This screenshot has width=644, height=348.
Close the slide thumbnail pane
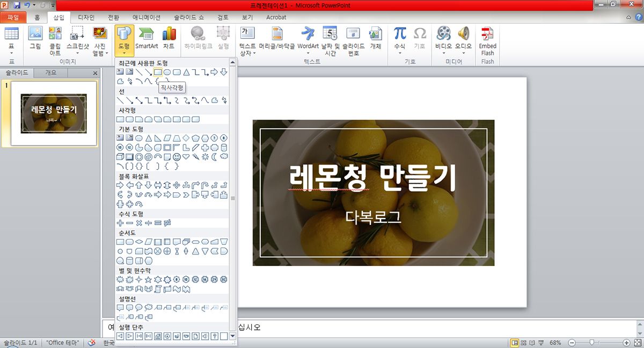tap(95, 73)
